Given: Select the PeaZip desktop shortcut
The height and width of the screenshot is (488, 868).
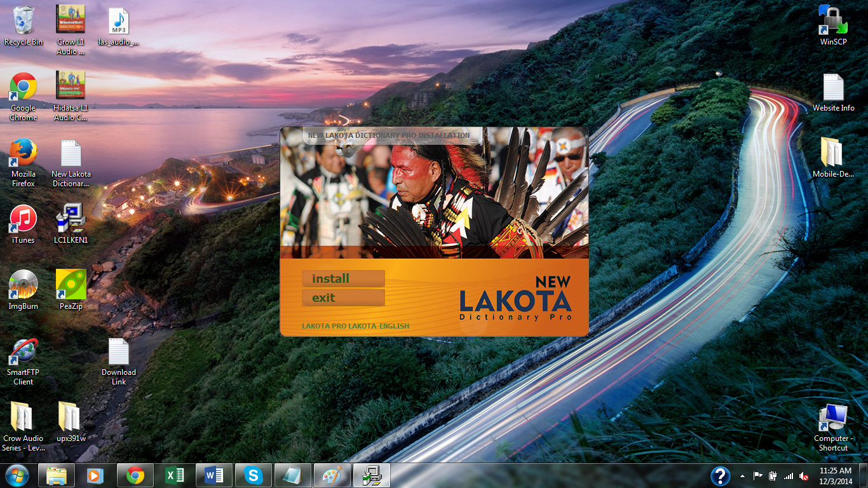Looking at the screenshot, I should click(x=71, y=290).
